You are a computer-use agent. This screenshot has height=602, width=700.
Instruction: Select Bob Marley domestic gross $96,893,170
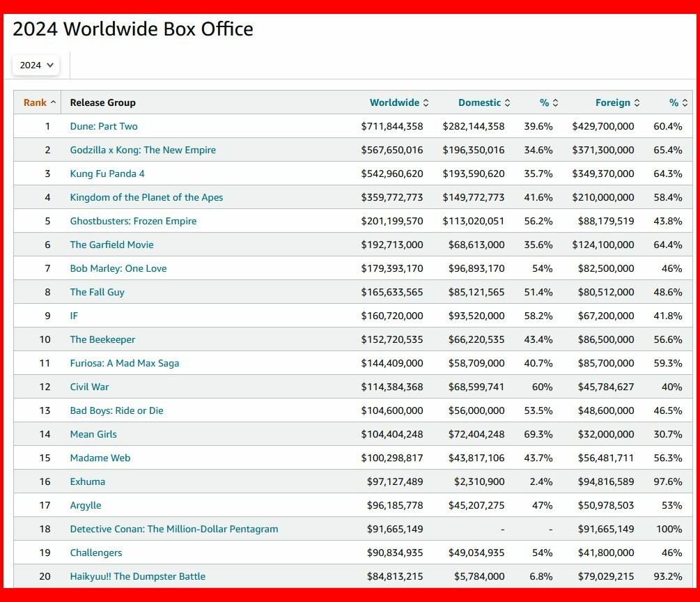476,268
